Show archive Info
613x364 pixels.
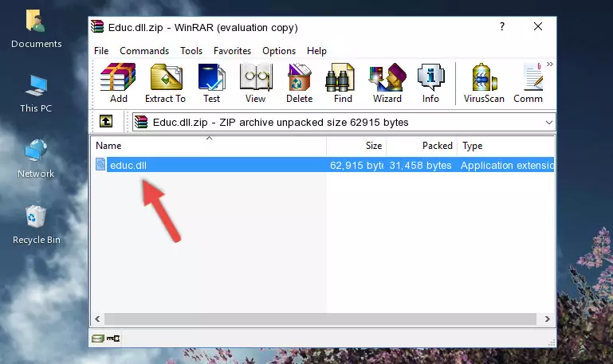[430, 83]
